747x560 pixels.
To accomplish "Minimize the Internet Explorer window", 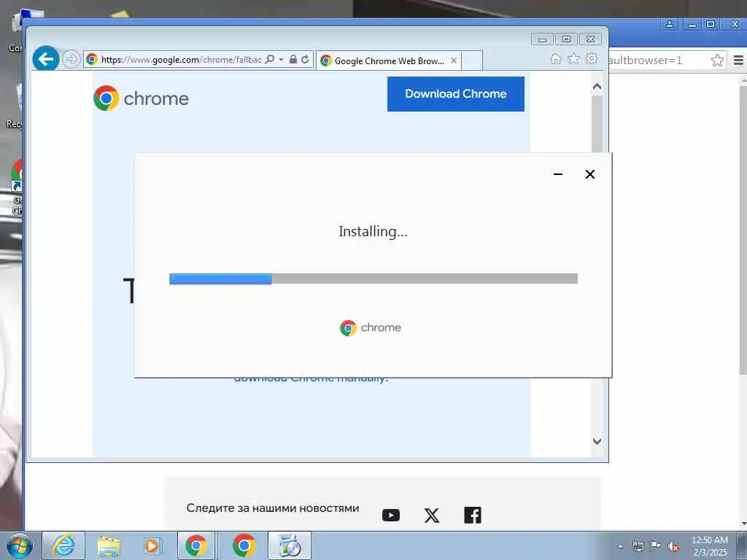I will [x=542, y=39].
